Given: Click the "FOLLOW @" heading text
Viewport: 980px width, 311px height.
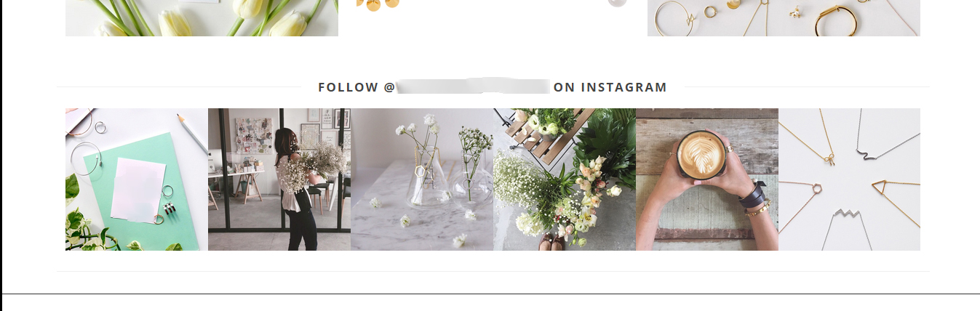Looking at the screenshot, I should tap(356, 87).
